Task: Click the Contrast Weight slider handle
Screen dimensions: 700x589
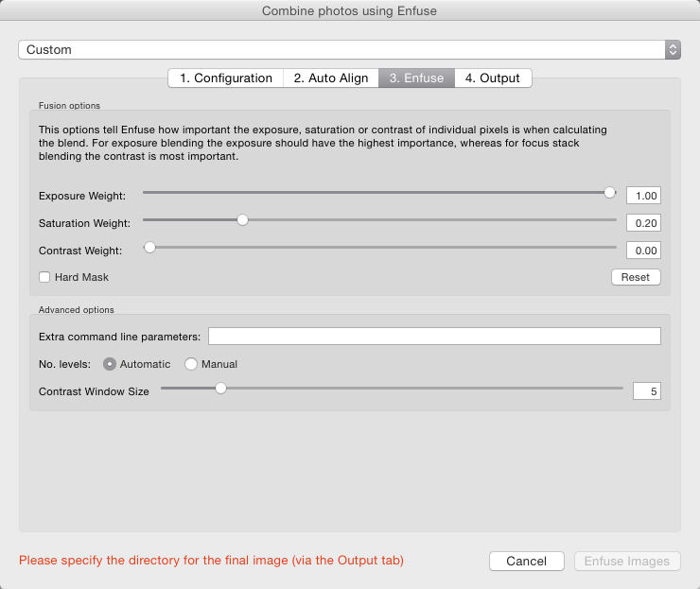Action: click(x=149, y=247)
